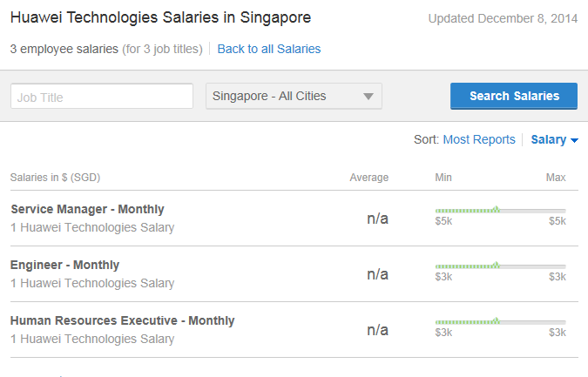This screenshot has width=588, height=377.
Task: Open Engineer - Monthly salary entry
Action: tap(64, 265)
